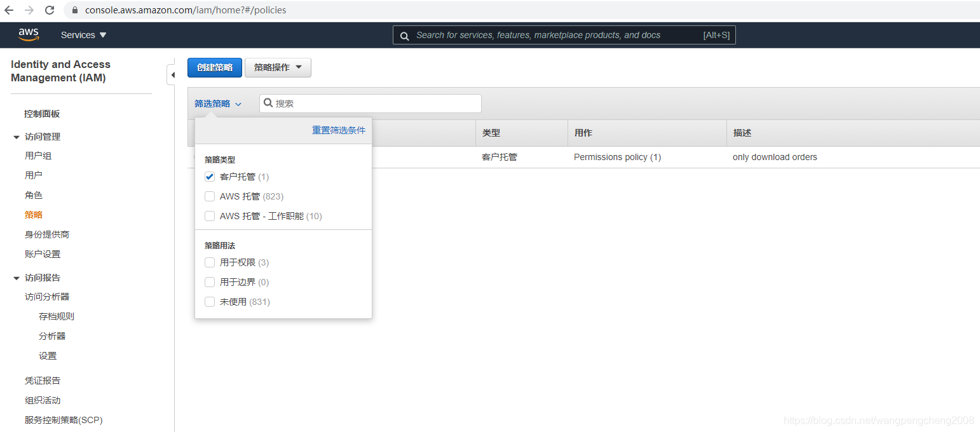
Task: Check the 未使用 (831) checkbox
Action: [x=210, y=302]
